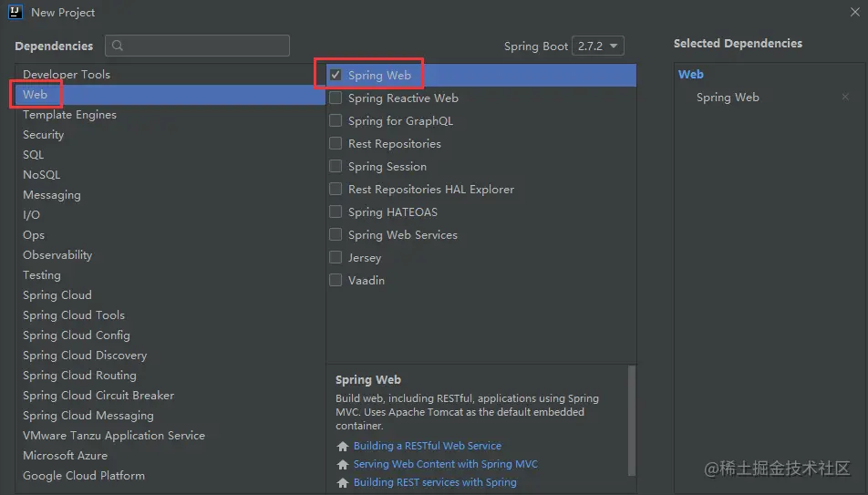Remove Spring Web from selected dependencies
Screen dimensions: 868x495
(x=845, y=97)
